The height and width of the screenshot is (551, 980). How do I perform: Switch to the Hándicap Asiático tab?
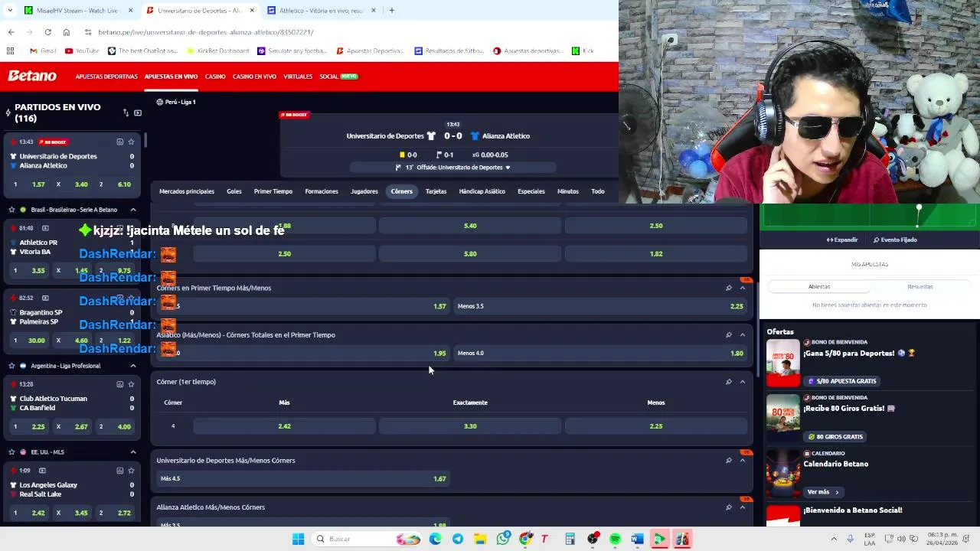(482, 191)
